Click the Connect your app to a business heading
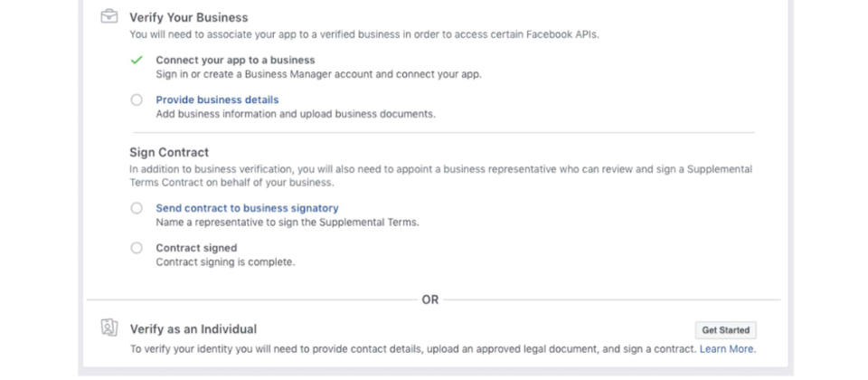The width and height of the screenshot is (868, 380). pyautogui.click(x=235, y=60)
